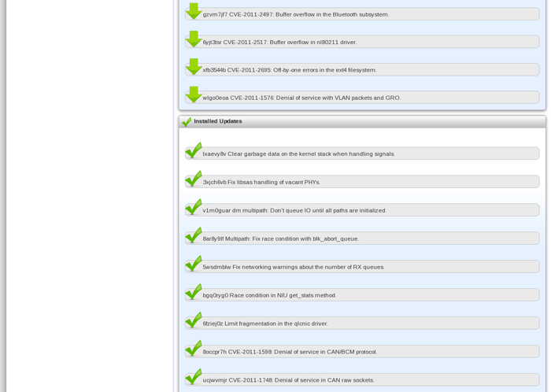Click green download arrow for CVE-2011-2497 update
Screen dimensions: 551x392
[x=194, y=12]
